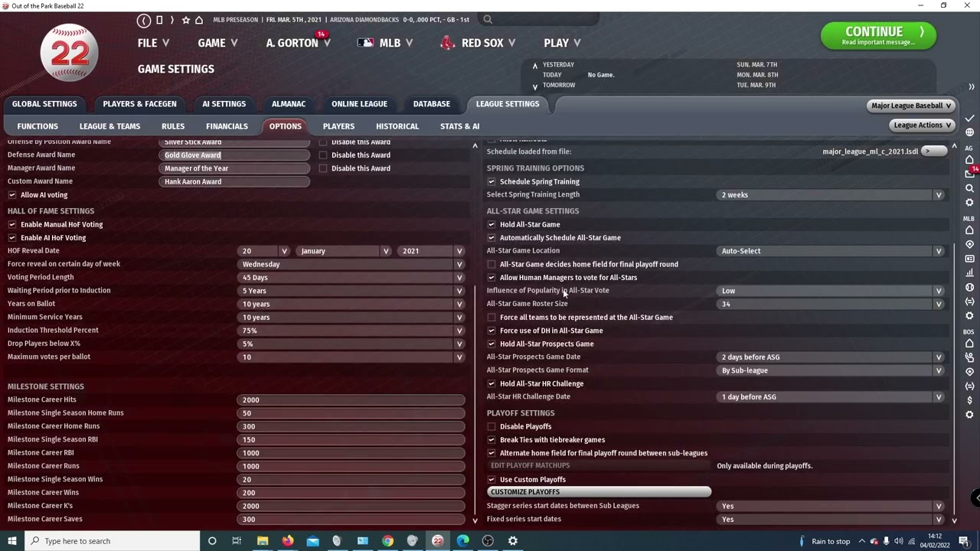Click the checkmark icon in right sidebar
This screenshot has width=980, height=551.
969,119
